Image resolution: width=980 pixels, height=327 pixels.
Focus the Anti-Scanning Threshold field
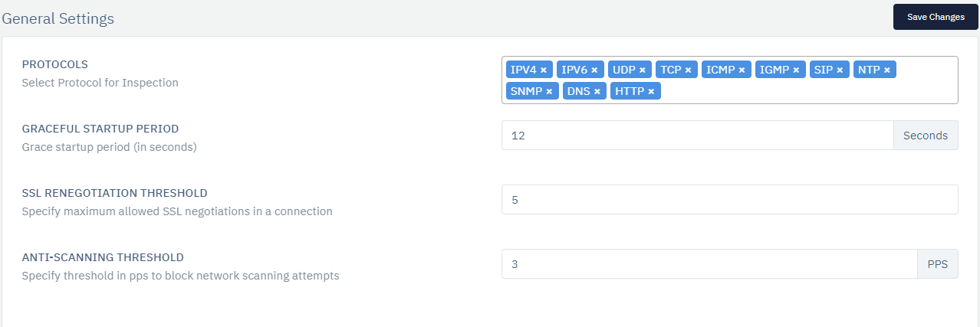click(x=709, y=263)
